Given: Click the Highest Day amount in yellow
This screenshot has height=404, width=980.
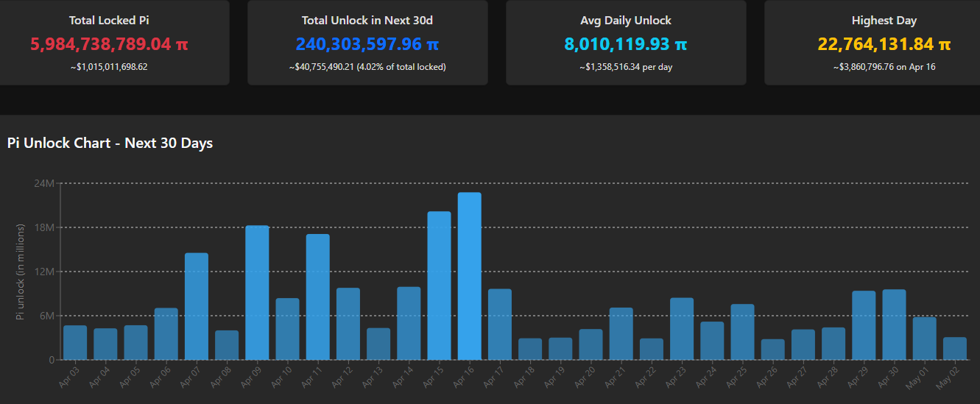Looking at the screenshot, I should tap(884, 44).
